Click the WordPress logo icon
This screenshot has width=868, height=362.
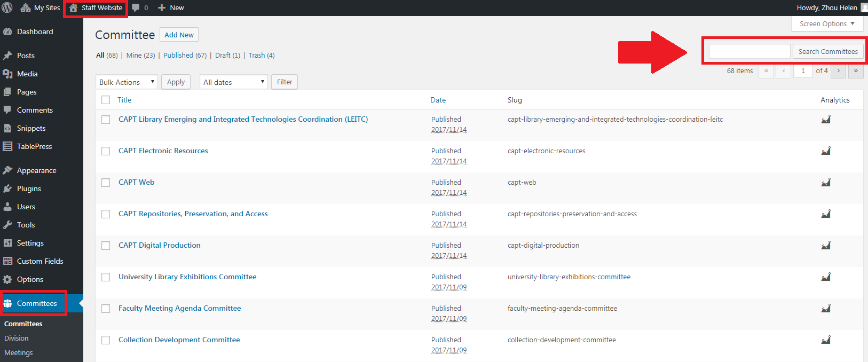(7, 7)
